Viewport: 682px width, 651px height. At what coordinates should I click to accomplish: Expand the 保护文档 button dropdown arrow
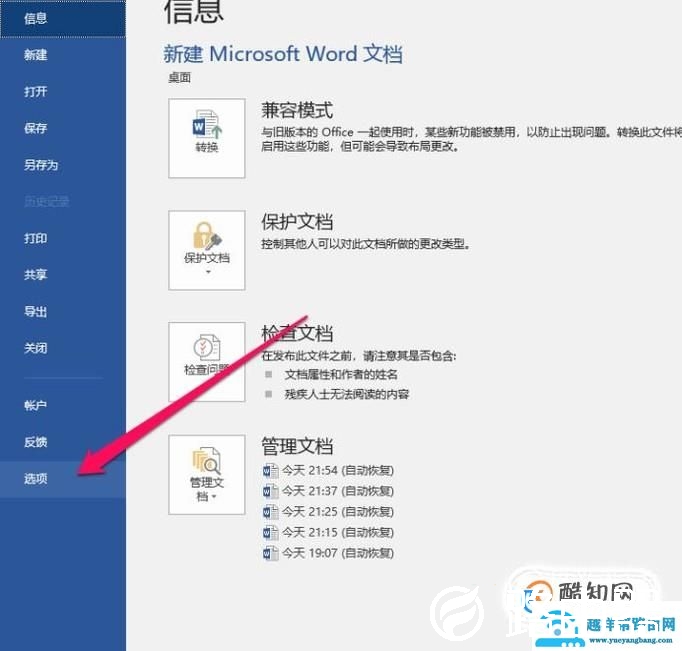click(x=208, y=272)
